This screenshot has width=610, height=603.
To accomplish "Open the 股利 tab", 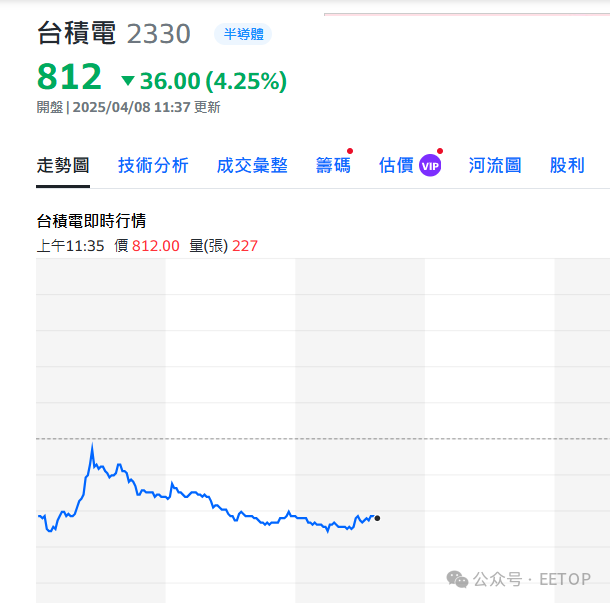I will coord(567,165).
